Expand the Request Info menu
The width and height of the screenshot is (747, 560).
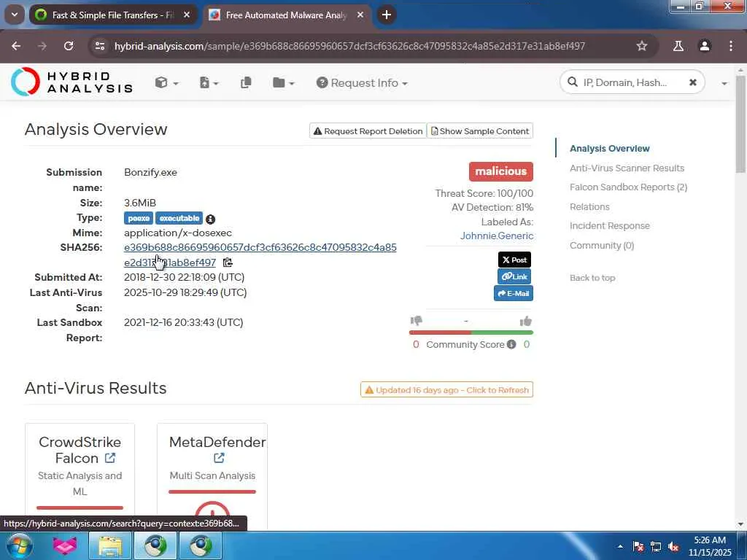pyautogui.click(x=362, y=83)
